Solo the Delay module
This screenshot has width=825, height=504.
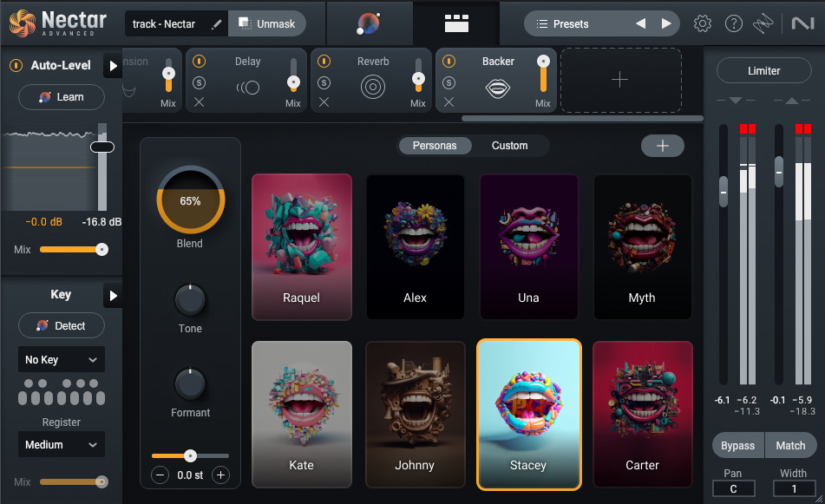click(199, 83)
